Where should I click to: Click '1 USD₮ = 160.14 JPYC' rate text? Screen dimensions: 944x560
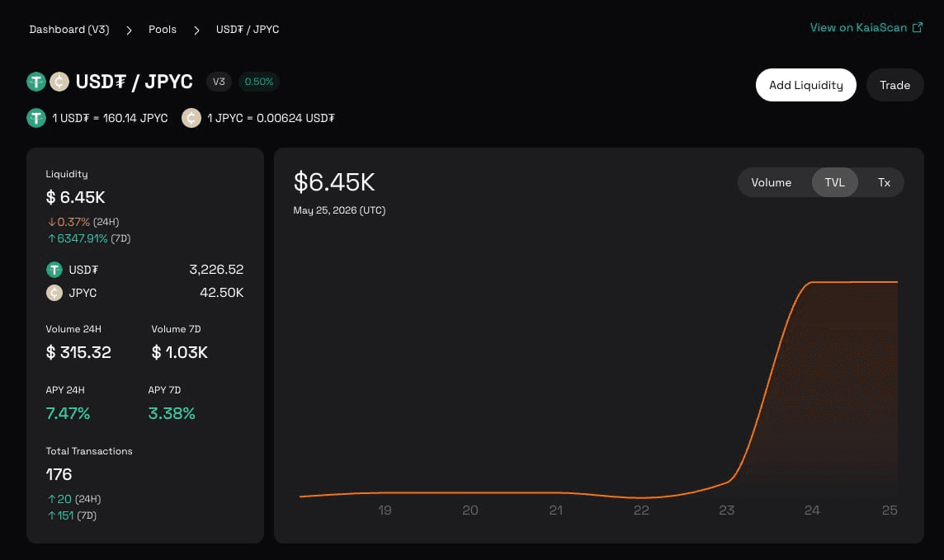pos(111,118)
